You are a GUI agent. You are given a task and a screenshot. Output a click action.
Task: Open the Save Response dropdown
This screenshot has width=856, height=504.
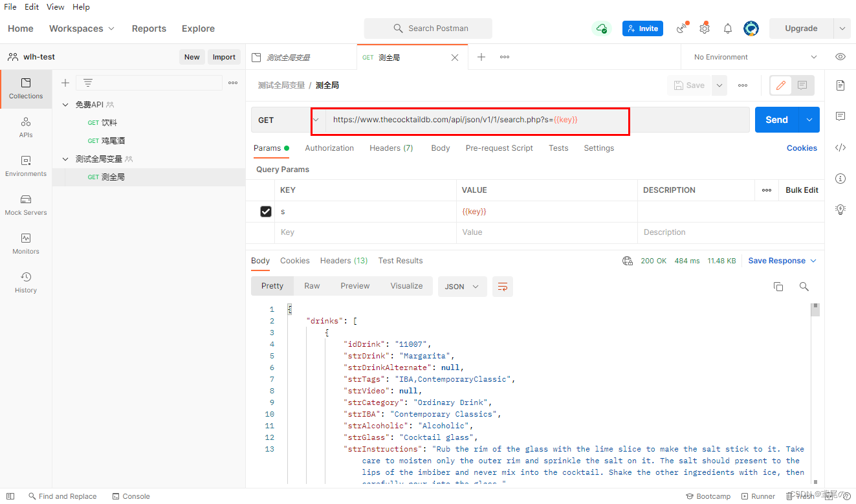pos(782,261)
